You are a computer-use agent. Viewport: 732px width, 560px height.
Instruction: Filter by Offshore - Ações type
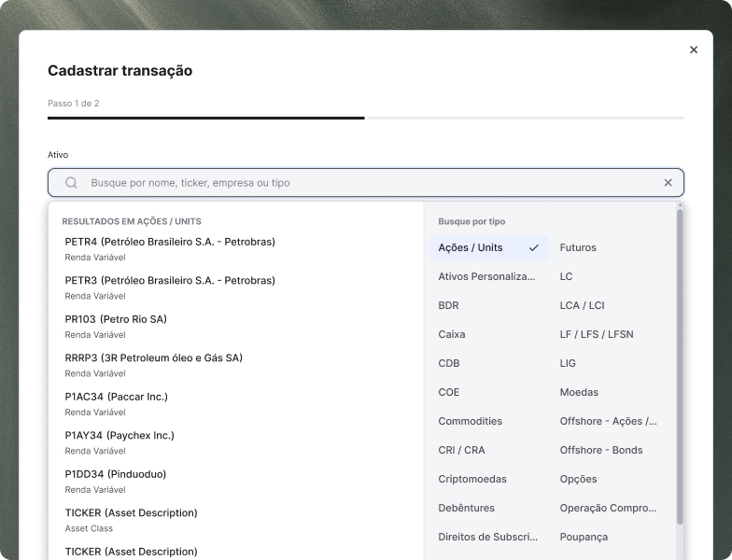pyautogui.click(x=611, y=422)
